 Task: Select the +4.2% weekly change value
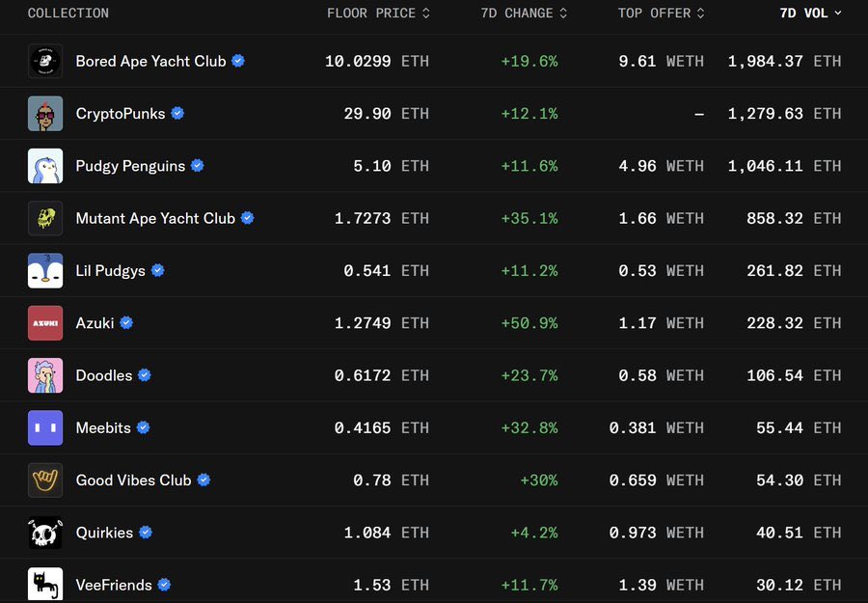pyautogui.click(x=534, y=533)
